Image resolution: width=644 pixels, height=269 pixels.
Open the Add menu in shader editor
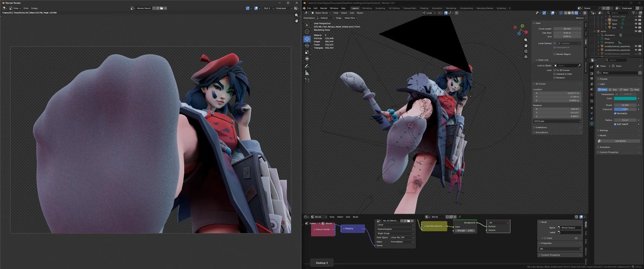tap(348, 217)
